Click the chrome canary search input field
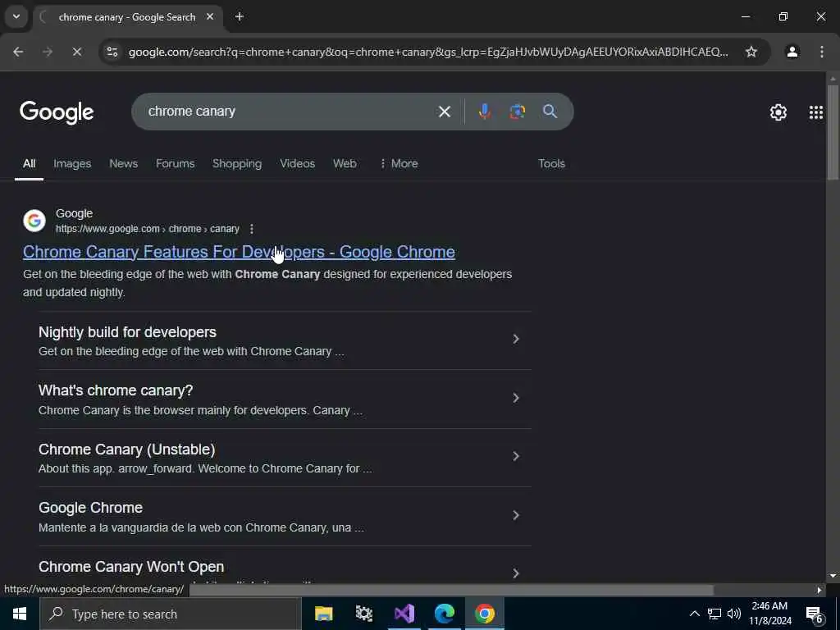This screenshot has height=630, width=840. coord(284,112)
